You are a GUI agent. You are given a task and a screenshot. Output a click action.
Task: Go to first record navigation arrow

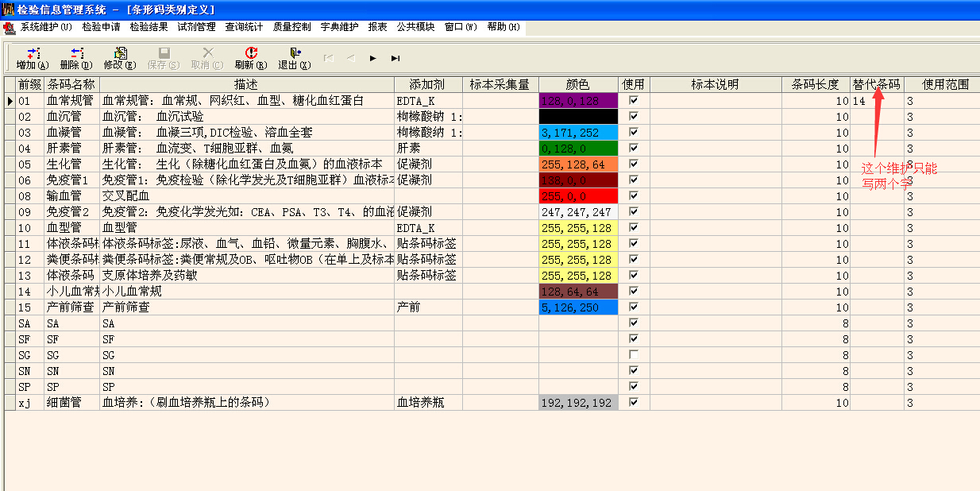[328, 58]
